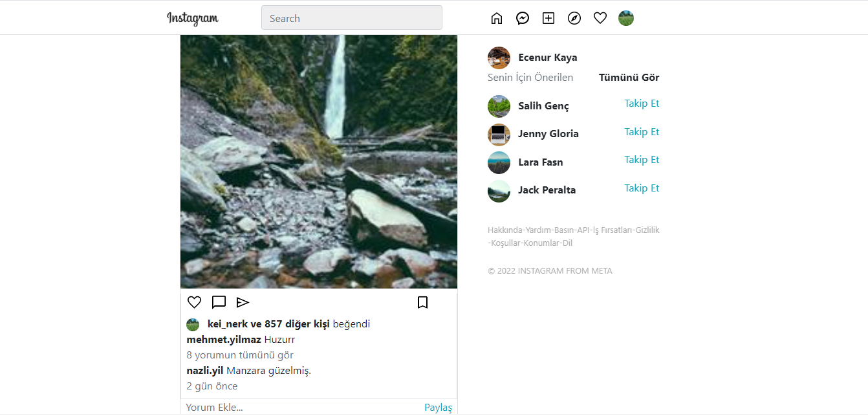Image resolution: width=868 pixels, height=416 pixels.
Task: Follow Jenny Gloria
Action: pos(642,131)
